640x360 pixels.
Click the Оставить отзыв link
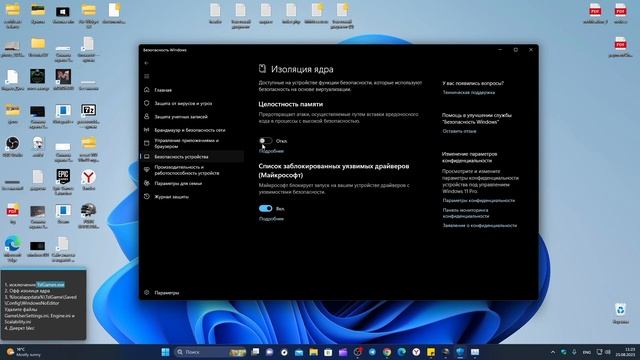[x=459, y=131]
